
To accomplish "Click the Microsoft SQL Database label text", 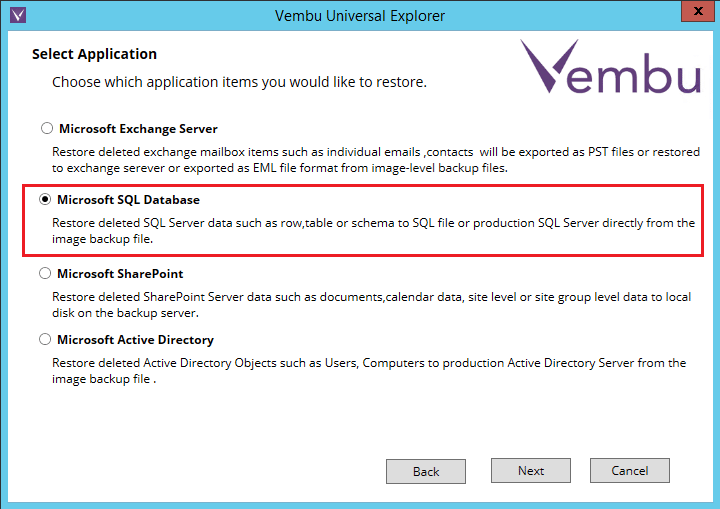I will click(x=129, y=200).
